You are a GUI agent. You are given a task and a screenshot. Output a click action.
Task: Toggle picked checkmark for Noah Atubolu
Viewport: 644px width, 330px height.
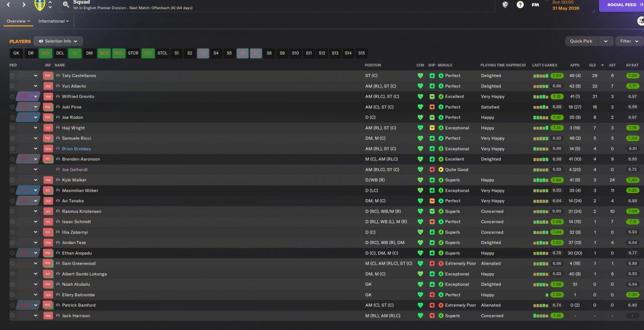point(12,284)
